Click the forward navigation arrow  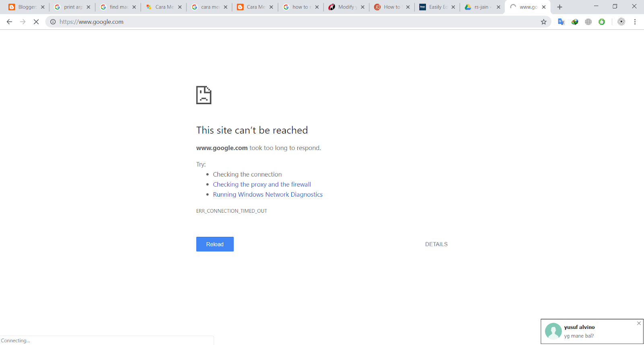click(x=23, y=22)
